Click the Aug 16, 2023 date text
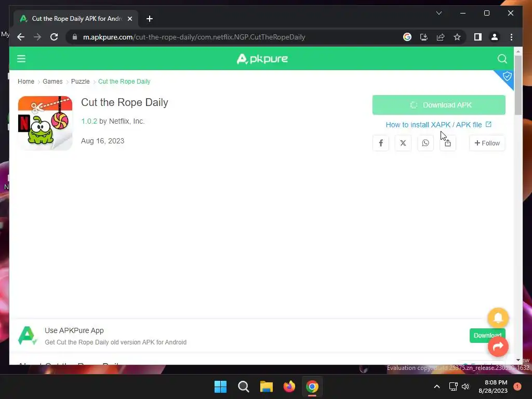The width and height of the screenshot is (532, 399). point(102,141)
